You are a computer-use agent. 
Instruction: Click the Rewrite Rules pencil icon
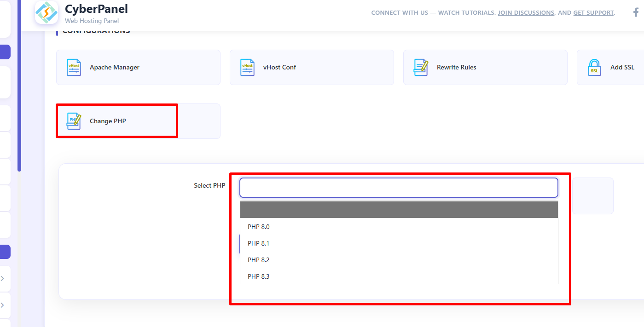(421, 67)
